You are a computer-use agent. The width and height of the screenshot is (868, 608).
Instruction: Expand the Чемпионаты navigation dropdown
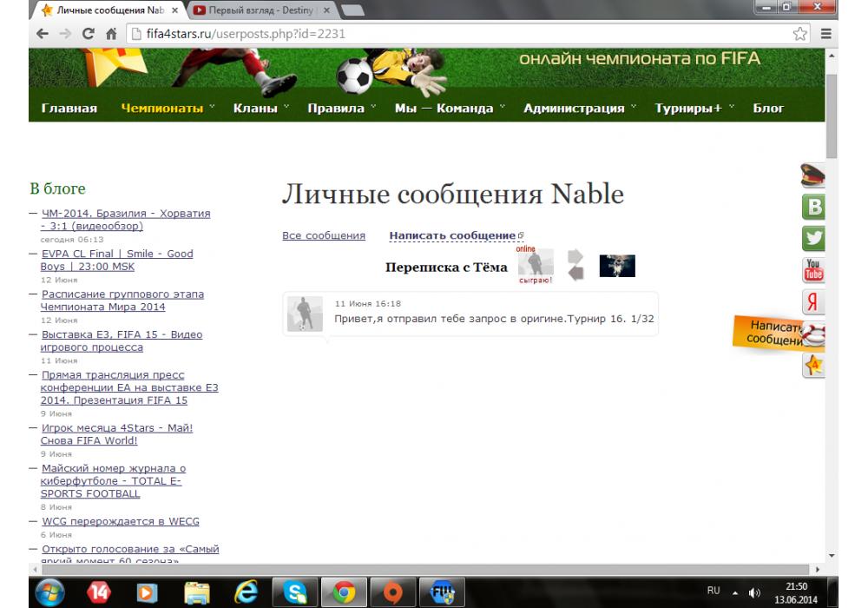pyautogui.click(x=168, y=109)
